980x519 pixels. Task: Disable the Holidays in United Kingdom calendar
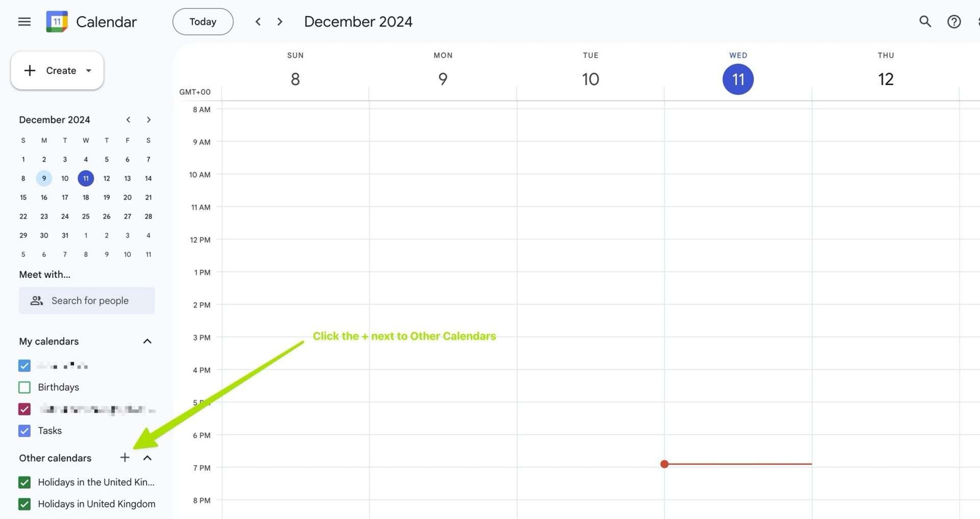click(24, 504)
